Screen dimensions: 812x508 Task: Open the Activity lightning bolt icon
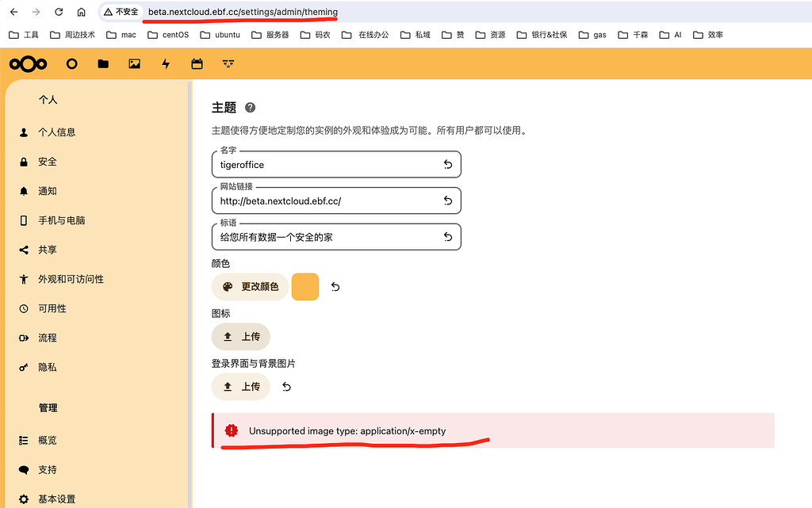pyautogui.click(x=166, y=64)
